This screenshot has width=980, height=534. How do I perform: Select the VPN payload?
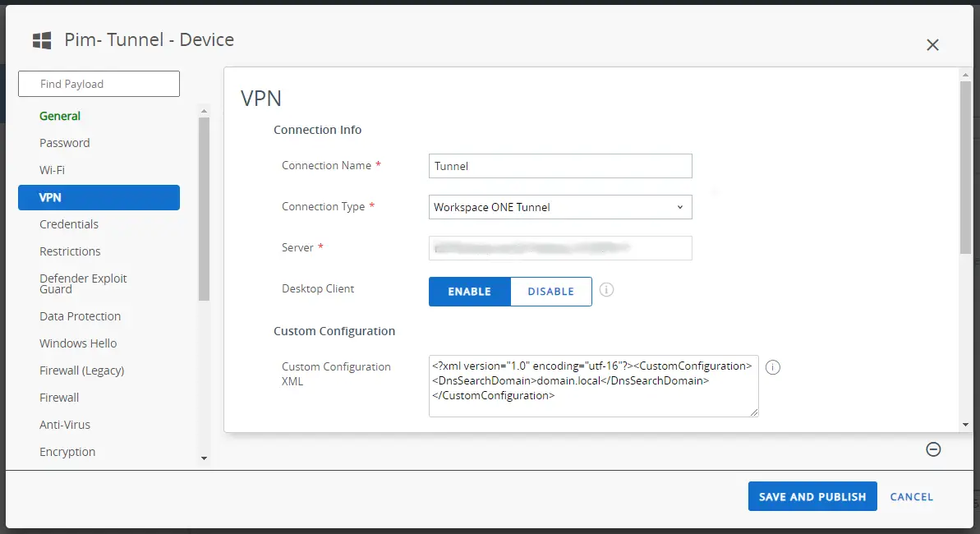tap(99, 198)
